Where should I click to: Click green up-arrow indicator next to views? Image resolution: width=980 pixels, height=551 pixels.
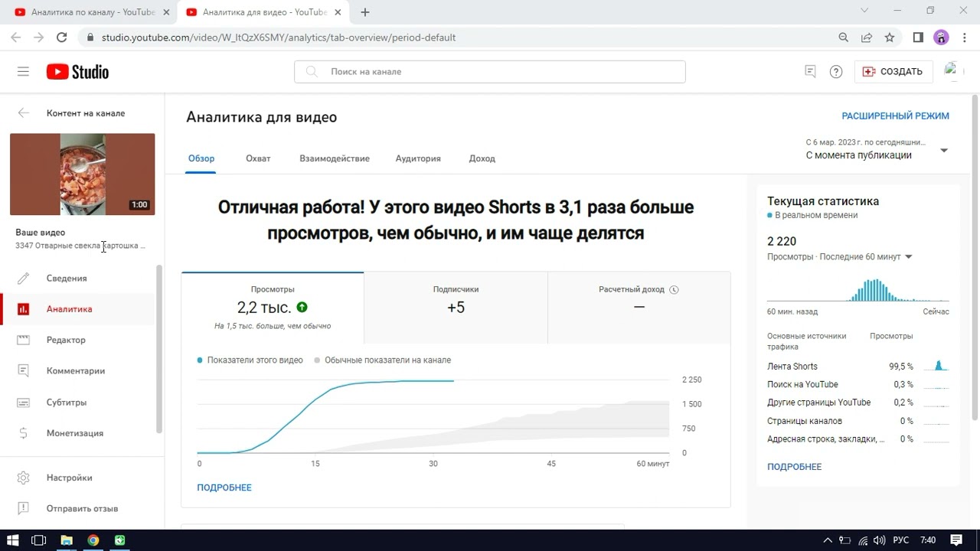pyautogui.click(x=302, y=307)
